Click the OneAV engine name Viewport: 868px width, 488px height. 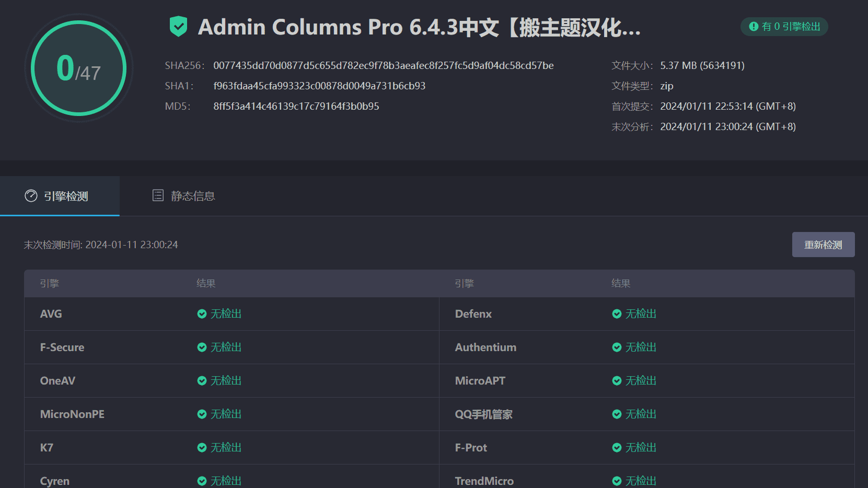(x=57, y=381)
